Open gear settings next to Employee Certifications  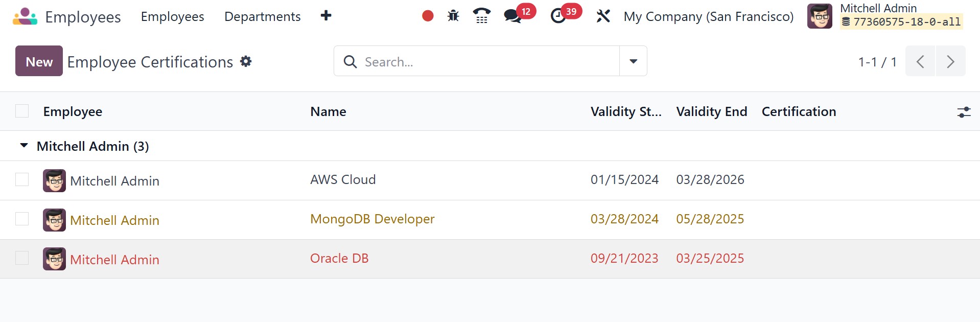246,62
